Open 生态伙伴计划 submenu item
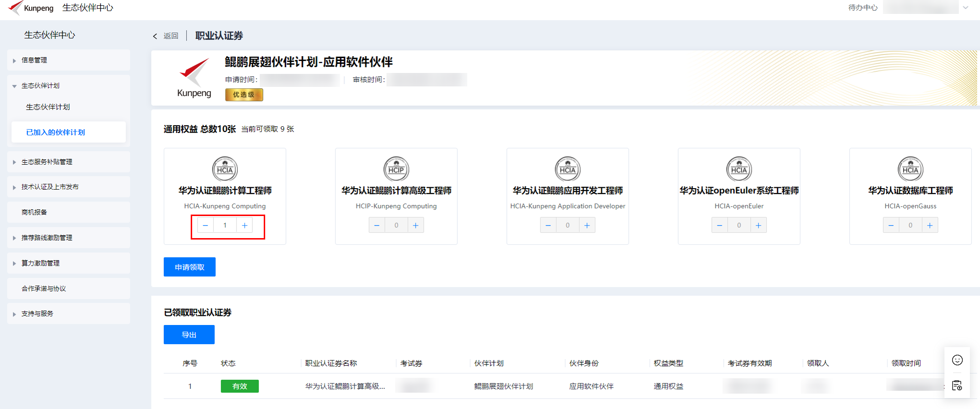This screenshot has height=409, width=980. click(x=48, y=107)
